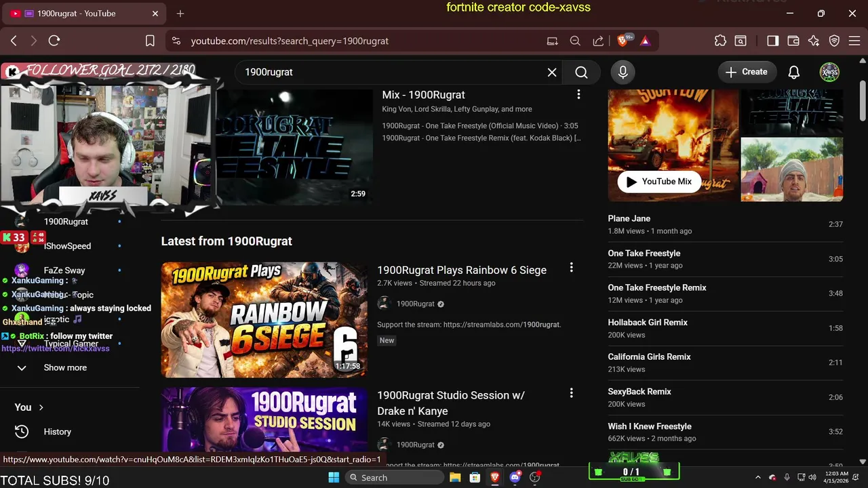
Task: Open the browser extensions puzzle icon
Action: [720, 41]
